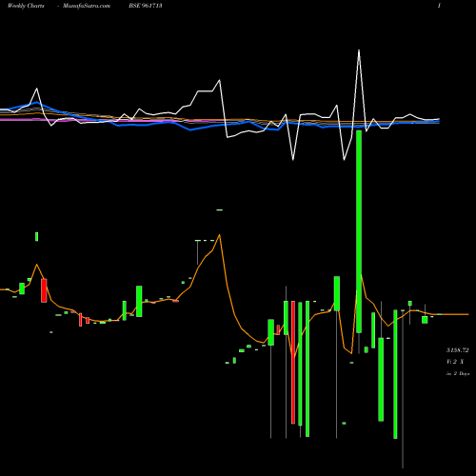Click the "V: 2 X" volume label
Screen dimensions: 476x476
[455, 362]
